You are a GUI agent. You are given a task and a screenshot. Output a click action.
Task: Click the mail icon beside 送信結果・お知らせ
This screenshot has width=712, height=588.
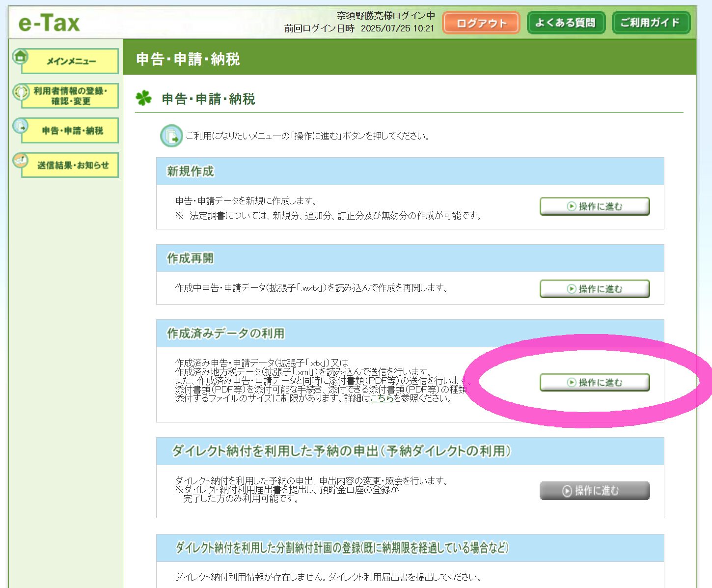21,160
